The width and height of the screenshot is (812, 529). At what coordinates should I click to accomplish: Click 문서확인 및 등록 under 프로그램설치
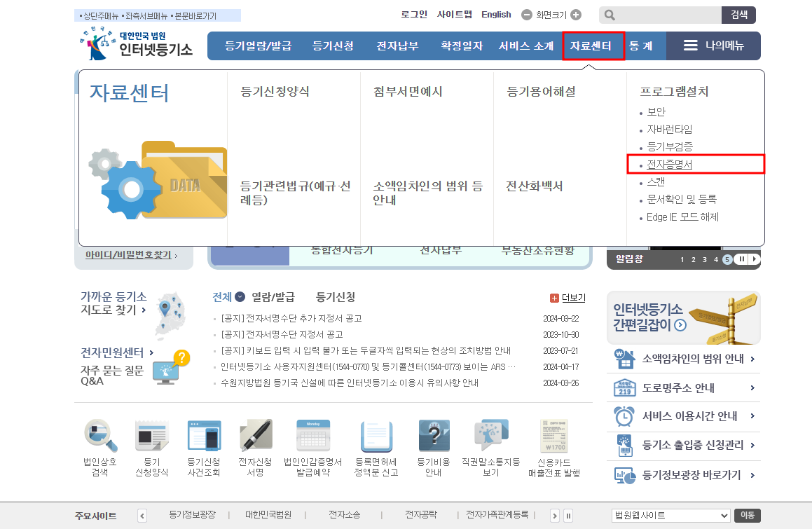(x=682, y=200)
